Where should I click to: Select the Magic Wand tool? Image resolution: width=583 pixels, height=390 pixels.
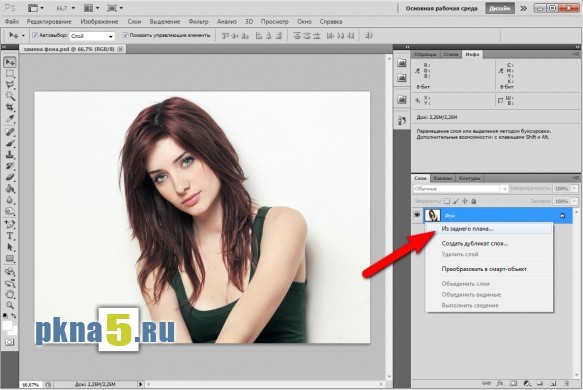(10, 96)
